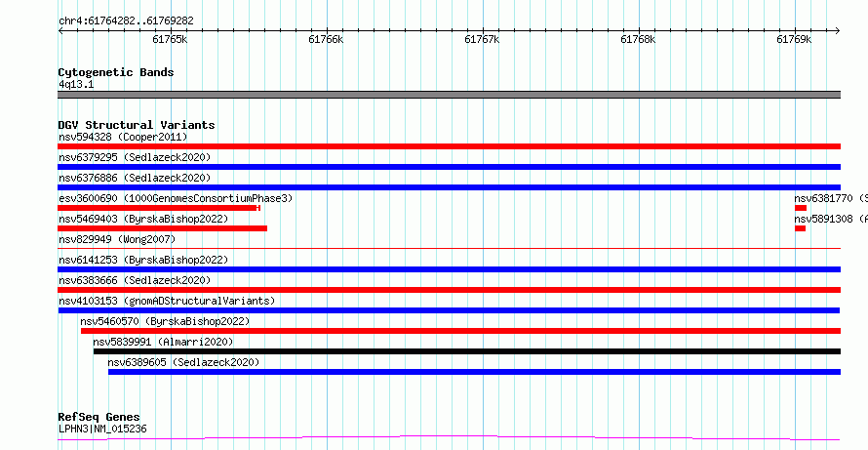Click the 61767k ruler position
The width and height of the screenshot is (868, 450).
click(483, 39)
